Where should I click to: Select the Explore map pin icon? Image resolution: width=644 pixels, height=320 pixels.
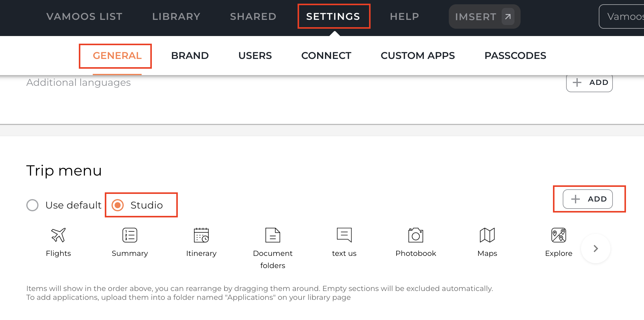tap(559, 235)
